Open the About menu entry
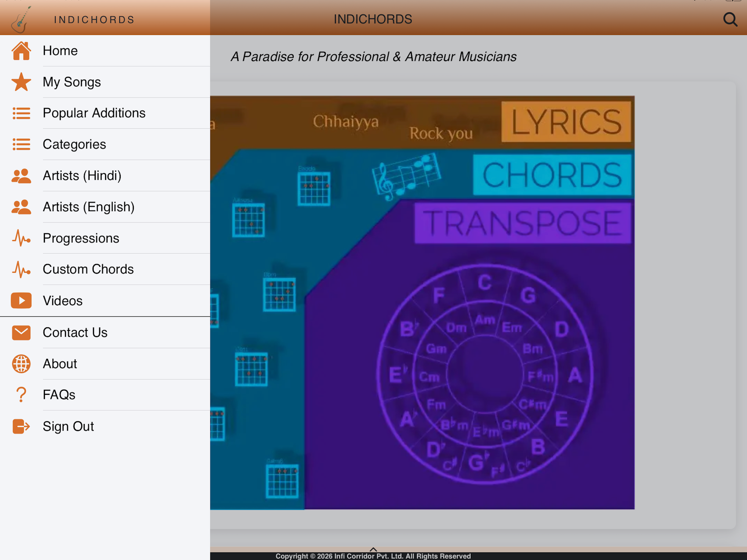This screenshot has height=560, width=747. (105, 364)
